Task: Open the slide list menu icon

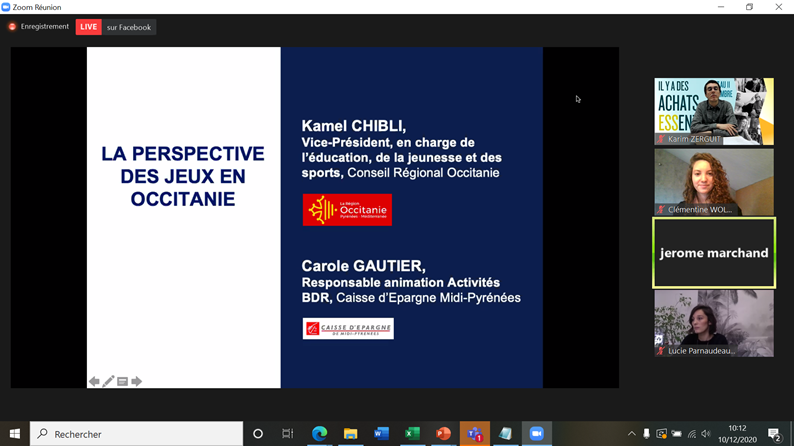Action: (x=123, y=381)
